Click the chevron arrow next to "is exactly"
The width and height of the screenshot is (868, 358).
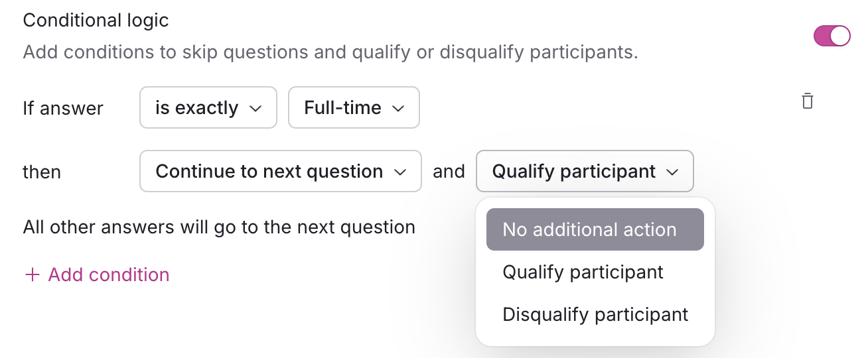point(255,109)
